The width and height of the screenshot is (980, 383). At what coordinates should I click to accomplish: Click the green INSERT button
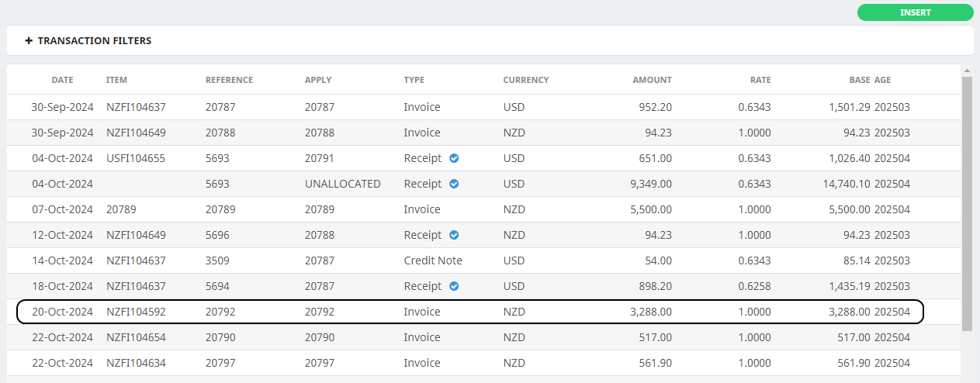(x=915, y=12)
